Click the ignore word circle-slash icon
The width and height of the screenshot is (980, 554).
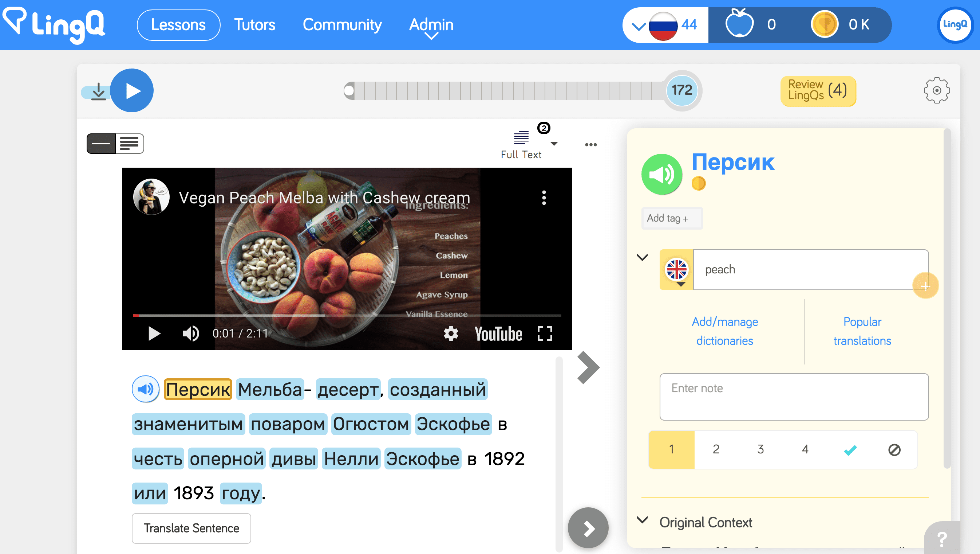(894, 450)
